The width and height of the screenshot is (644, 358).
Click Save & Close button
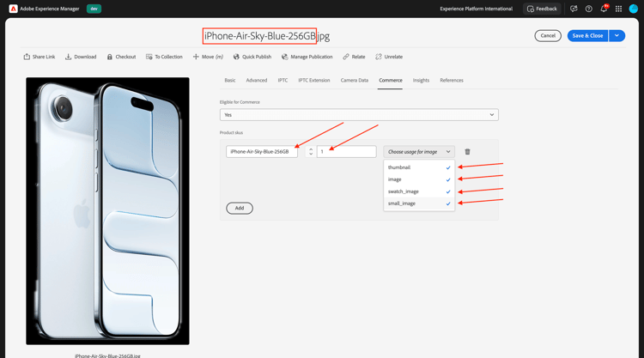587,36
